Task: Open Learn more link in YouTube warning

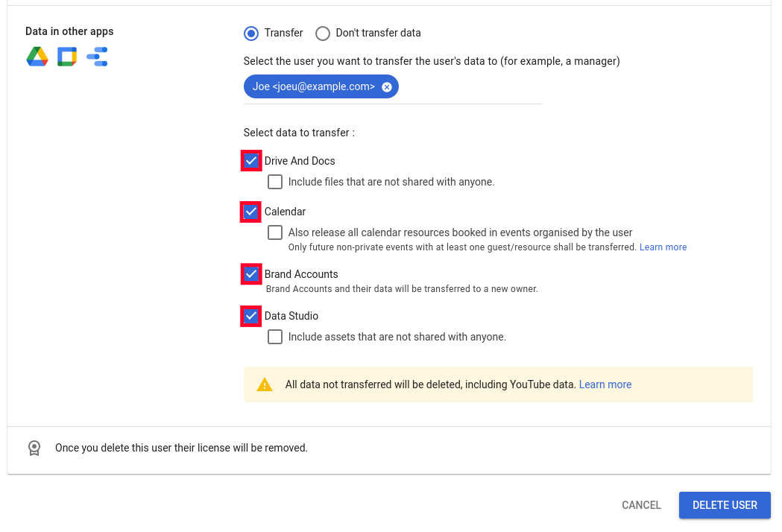Action: point(605,384)
